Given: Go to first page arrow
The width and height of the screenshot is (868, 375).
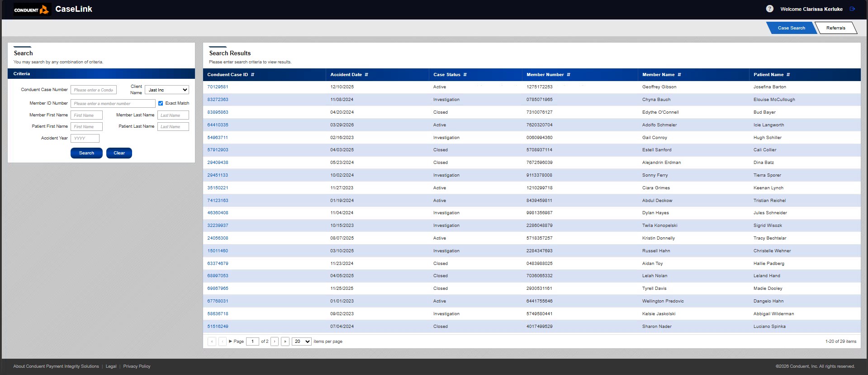Looking at the screenshot, I should tap(212, 341).
